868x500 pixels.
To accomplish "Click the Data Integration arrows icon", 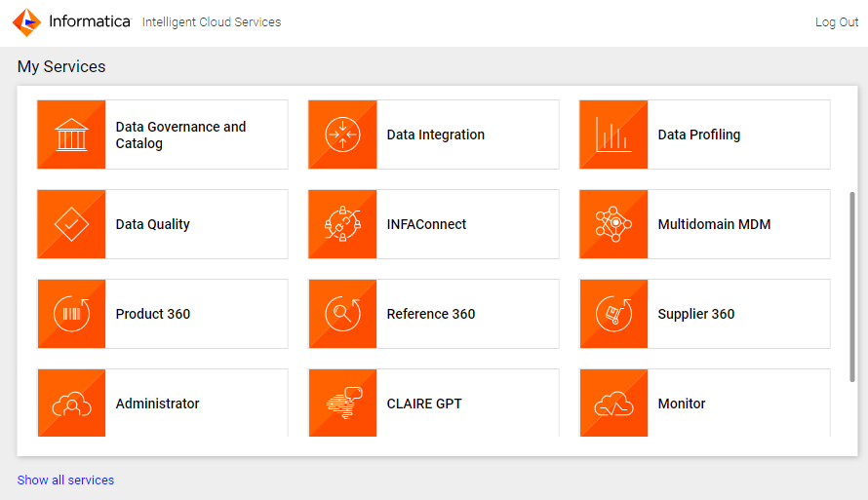I will [x=342, y=135].
